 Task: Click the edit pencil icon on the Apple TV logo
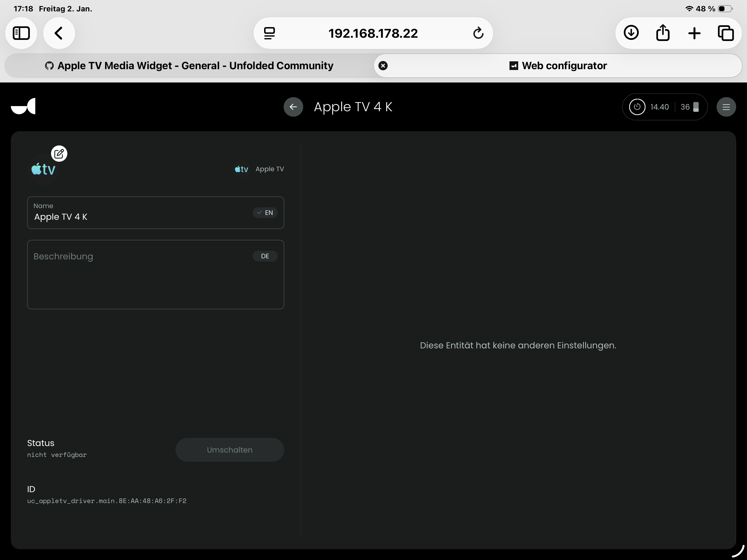point(59,154)
